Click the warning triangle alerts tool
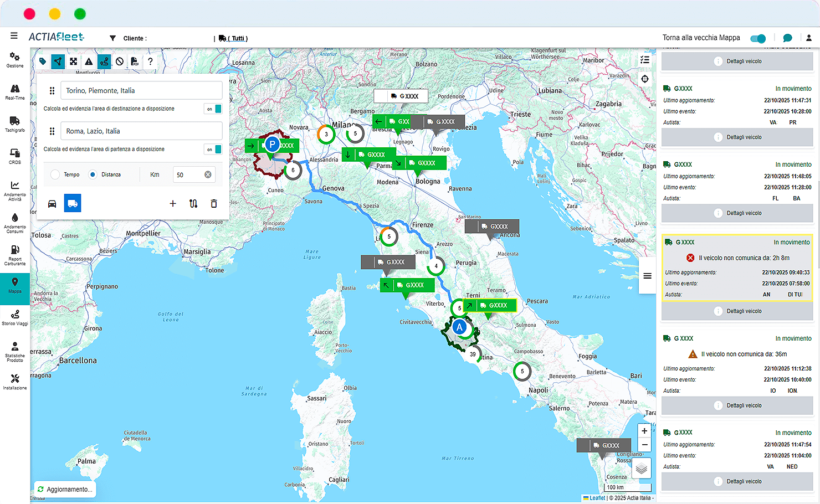Viewport: 820px width, 504px height. click(x=89, y=61)
